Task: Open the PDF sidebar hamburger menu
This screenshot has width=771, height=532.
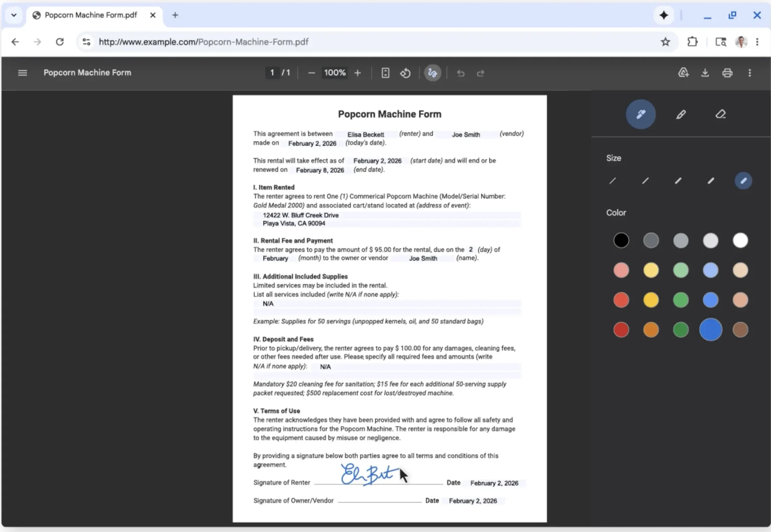Action: click(22, 73)
